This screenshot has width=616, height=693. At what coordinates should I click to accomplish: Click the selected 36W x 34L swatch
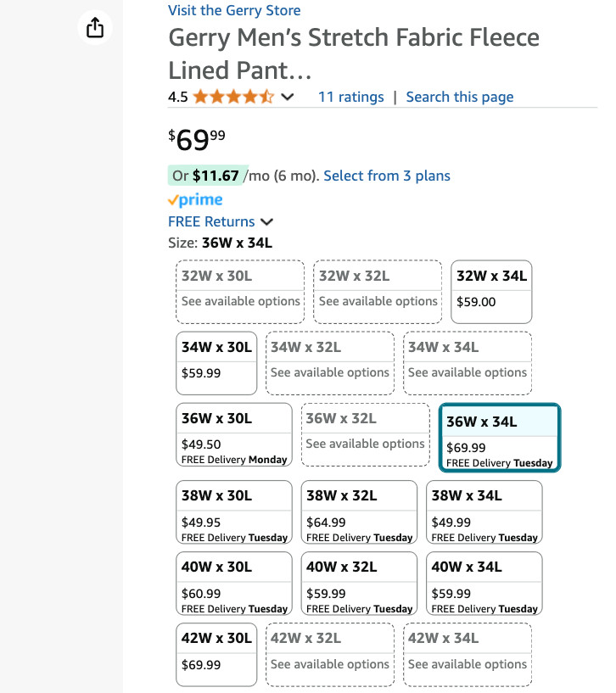click(500, 437)
